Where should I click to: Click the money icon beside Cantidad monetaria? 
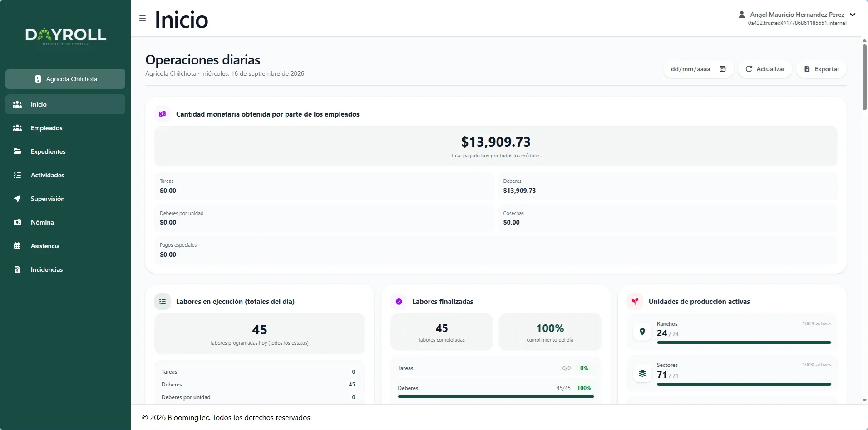click(163, 114)
